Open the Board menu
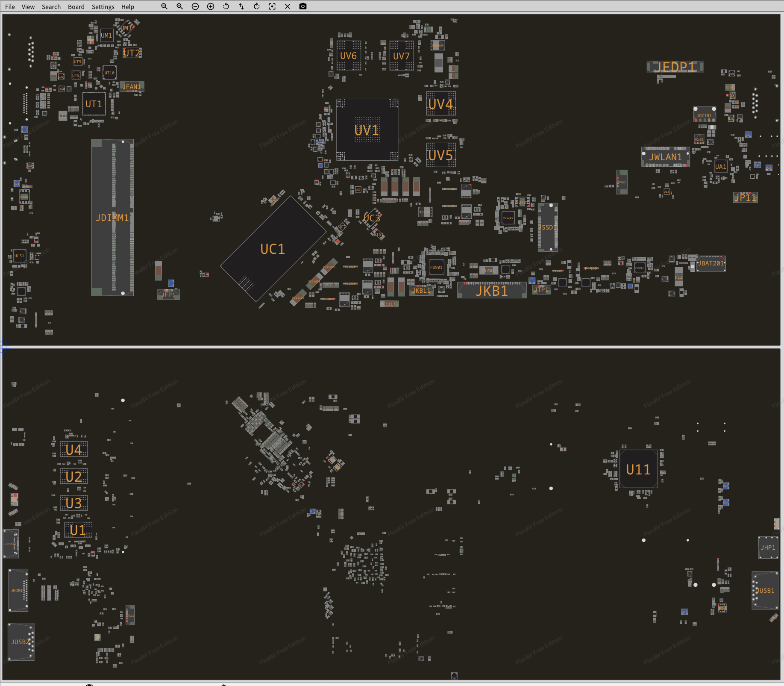The image size is (784, 686). pyautogui.click(x=76, y=7)
